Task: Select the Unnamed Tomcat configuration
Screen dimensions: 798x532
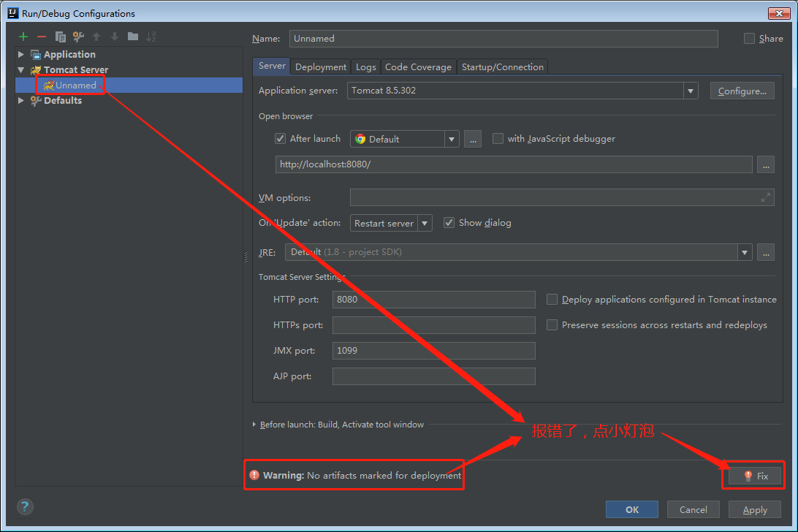Action: click(x=129, y=85)
